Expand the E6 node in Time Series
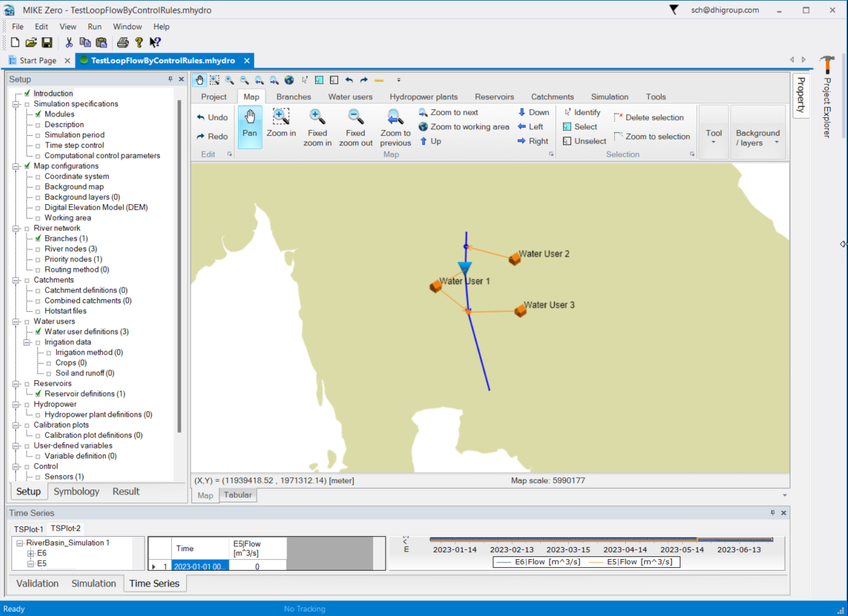This screenshot has width=848, height=616. click(31, 553)
